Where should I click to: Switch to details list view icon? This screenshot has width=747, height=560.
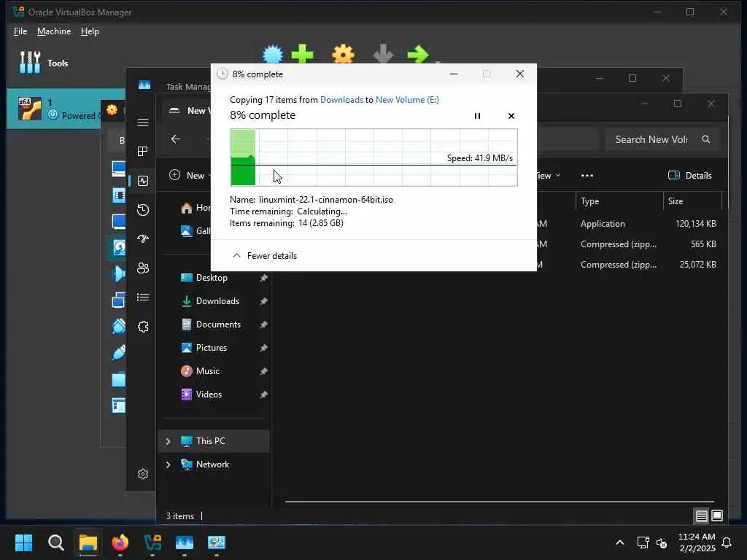tap(701, 516)
